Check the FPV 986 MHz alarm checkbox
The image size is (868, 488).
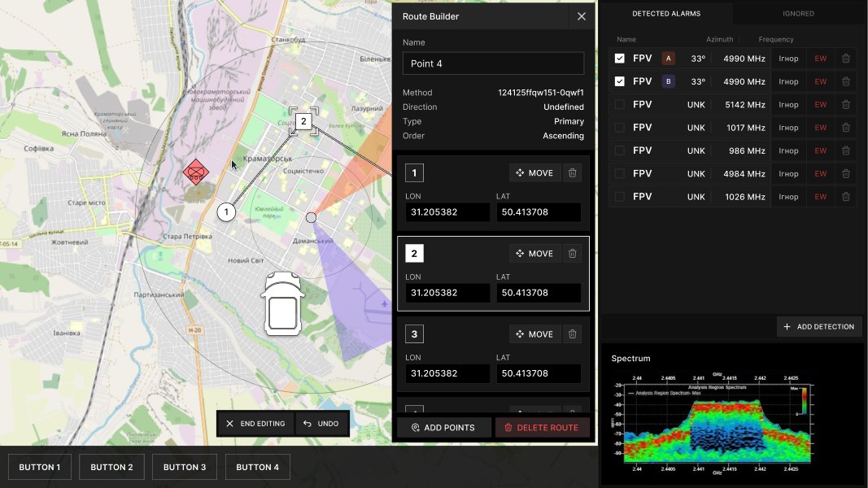point(619,150)
